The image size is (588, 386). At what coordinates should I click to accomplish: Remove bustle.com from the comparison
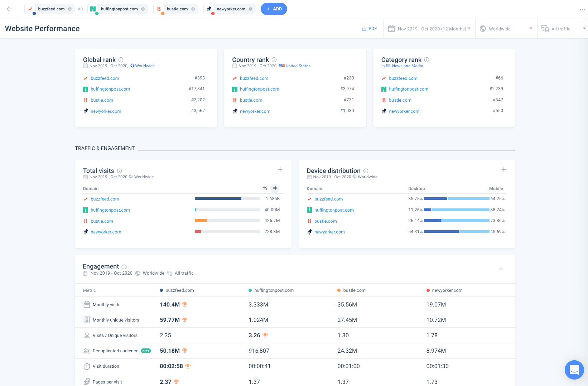coord(193,9)
